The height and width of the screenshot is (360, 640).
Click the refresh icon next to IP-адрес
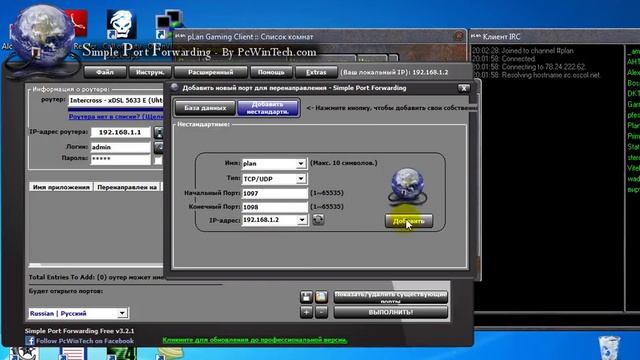[x=318, y=220]
